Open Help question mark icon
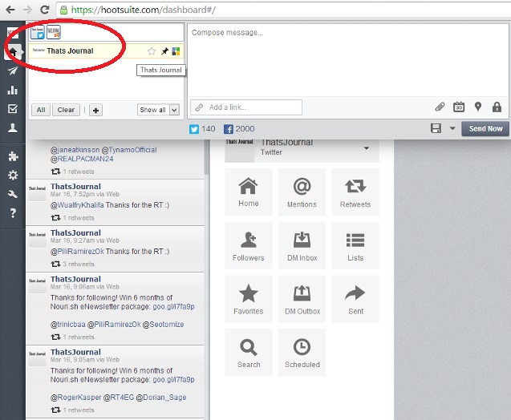 point(13,213)
